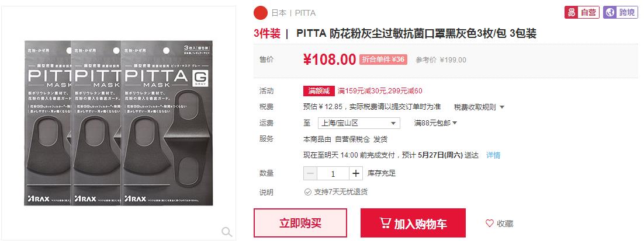Click the 跨境 cross-border globe badge
This screenshot has width=644, height=241.
click(620, 12)
